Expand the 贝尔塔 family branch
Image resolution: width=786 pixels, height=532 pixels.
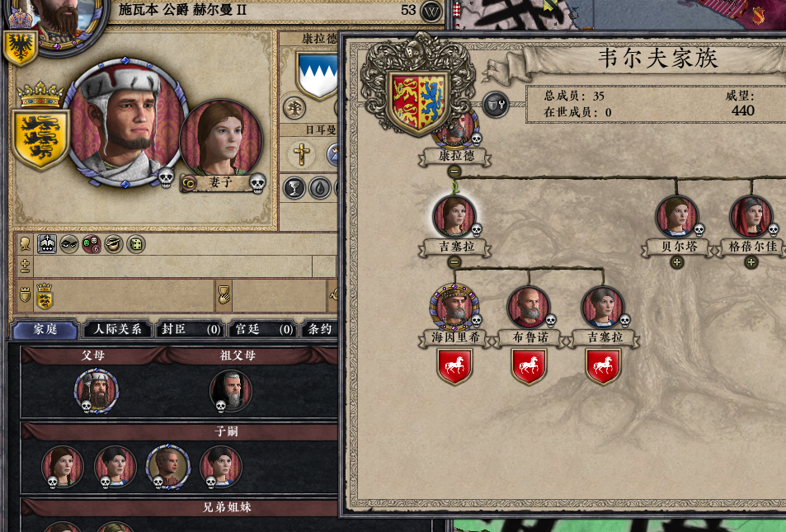tap(677, 261)
